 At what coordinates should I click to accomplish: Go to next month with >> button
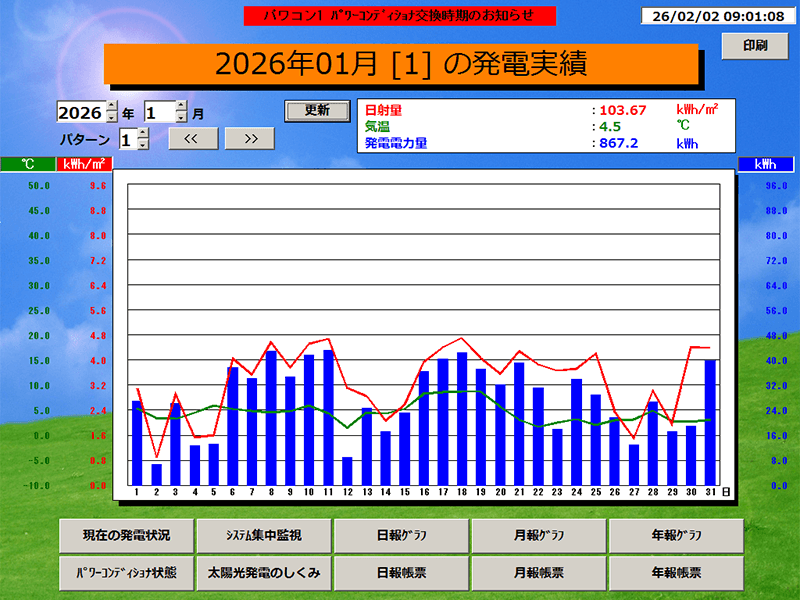(250, 138)
